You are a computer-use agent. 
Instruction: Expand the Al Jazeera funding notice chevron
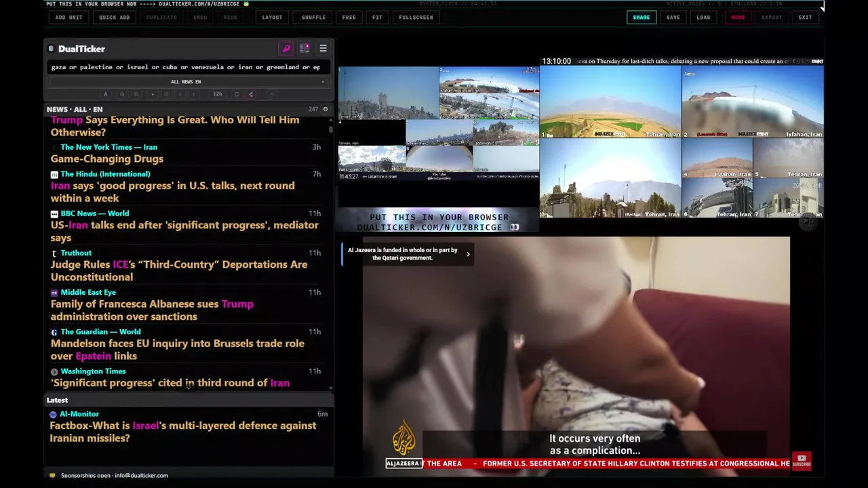[468, 254]
